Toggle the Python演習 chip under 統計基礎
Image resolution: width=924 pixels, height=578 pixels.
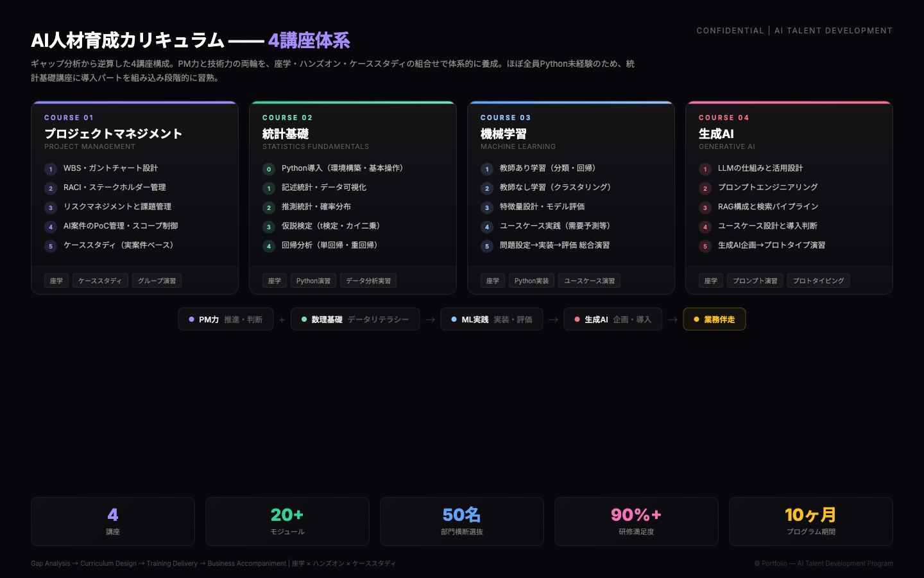pyautogui.click(x=313, y=281)
